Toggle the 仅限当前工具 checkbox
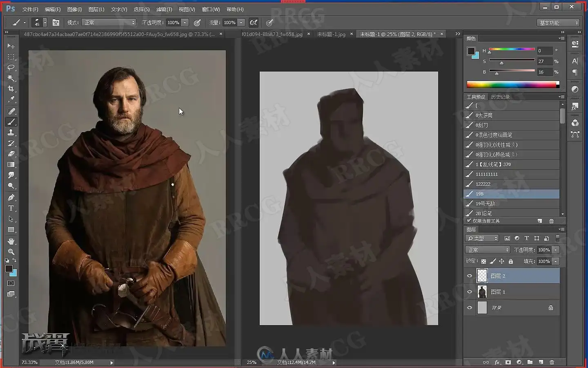Viewport: 588px width, 368px height. point(469,221)
